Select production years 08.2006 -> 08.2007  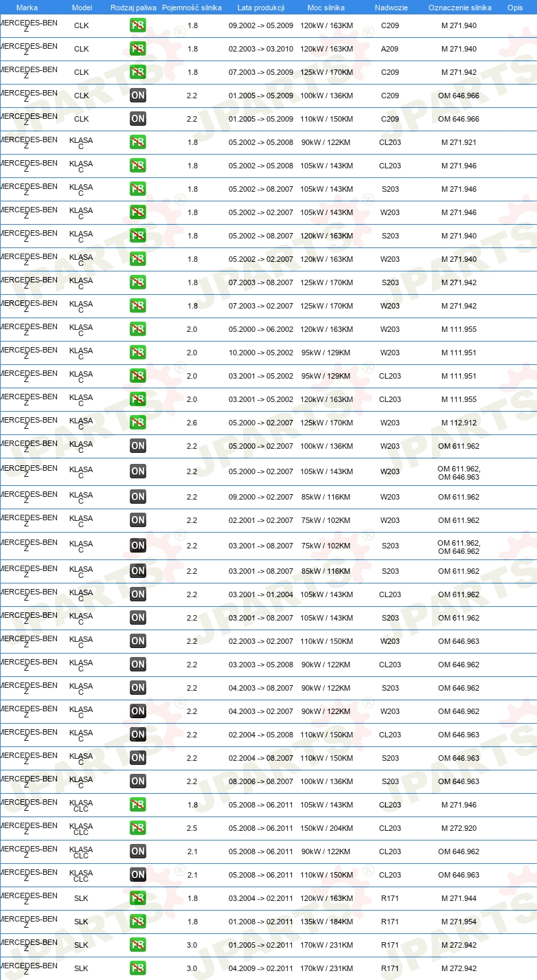(261, 781)
